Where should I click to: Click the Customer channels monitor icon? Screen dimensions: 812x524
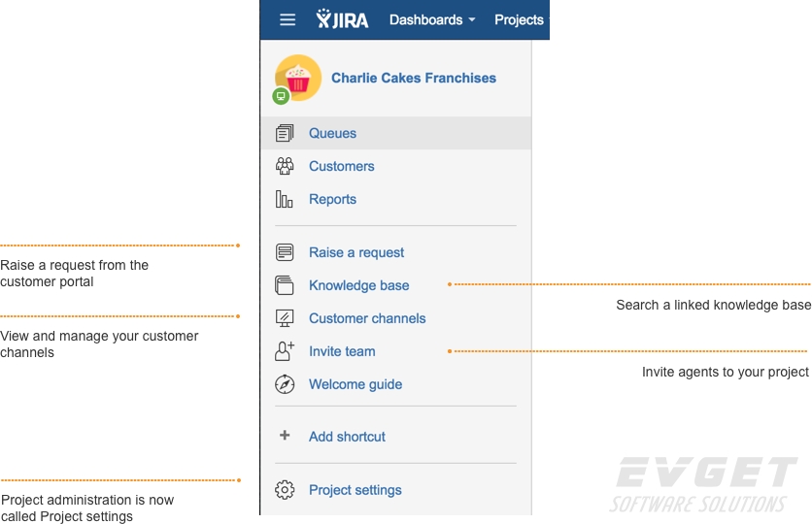point(285,318)
